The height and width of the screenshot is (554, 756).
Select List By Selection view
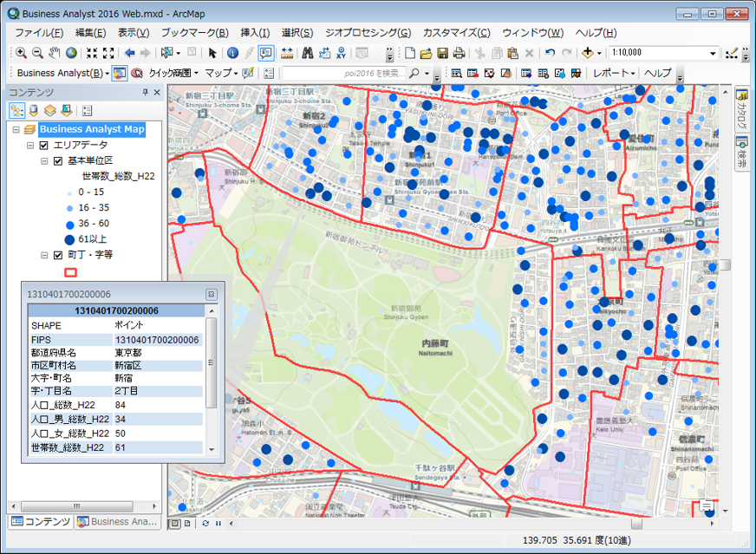[x=67, y=111]
